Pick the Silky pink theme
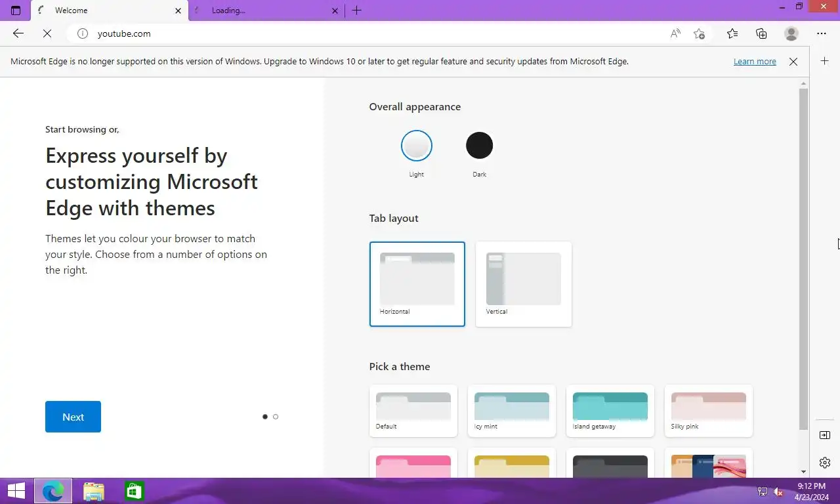840x504 pixels. 709,411
